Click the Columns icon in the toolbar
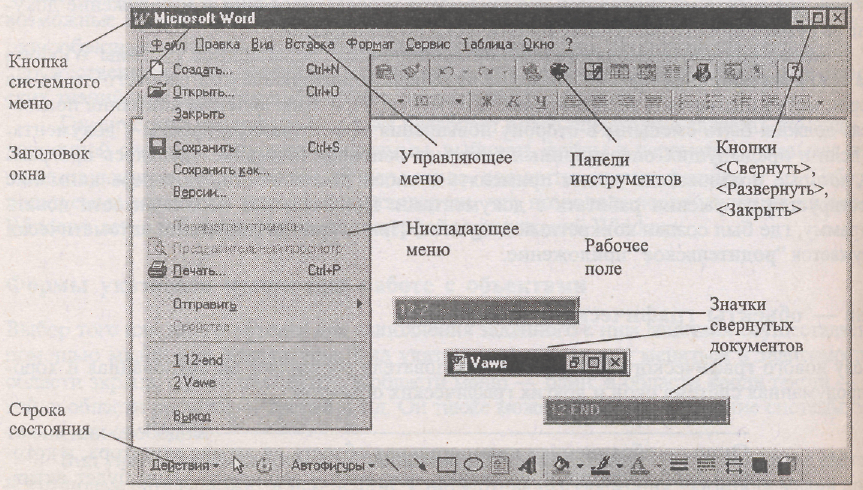Image resolution: width=863 pixels, height=490 pixels. [x=671, y=72]
